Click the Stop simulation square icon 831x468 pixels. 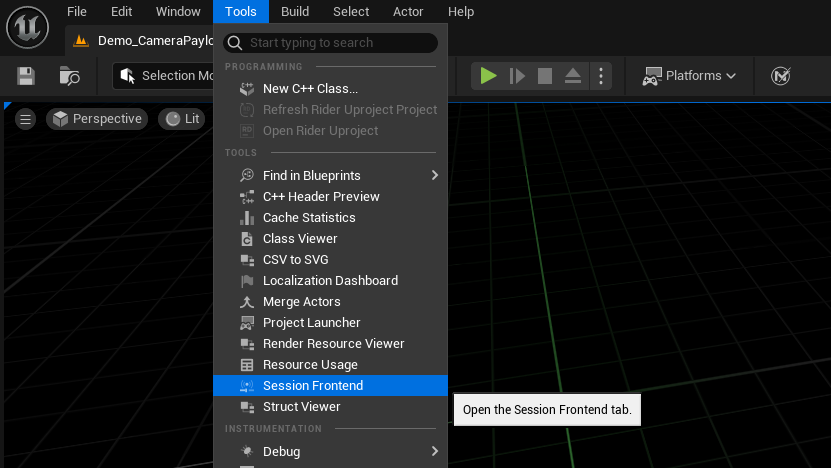[545, 76]
